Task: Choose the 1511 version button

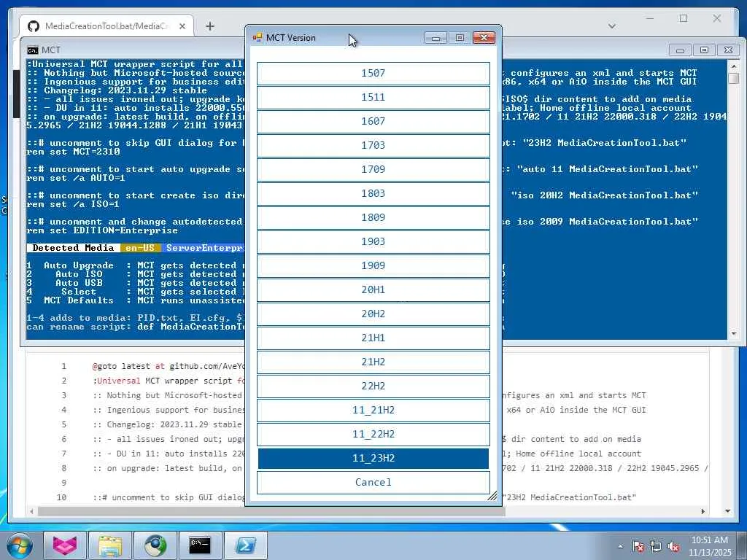Action: click(x=373, y=98)
